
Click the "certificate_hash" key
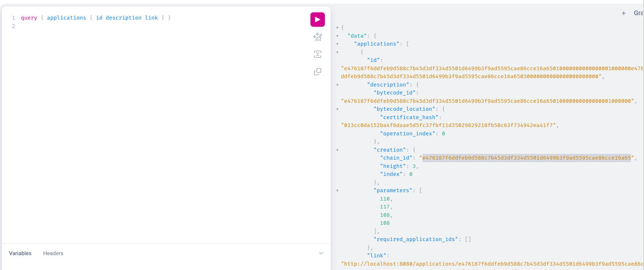pyautogui.click(x=409, y=117)
